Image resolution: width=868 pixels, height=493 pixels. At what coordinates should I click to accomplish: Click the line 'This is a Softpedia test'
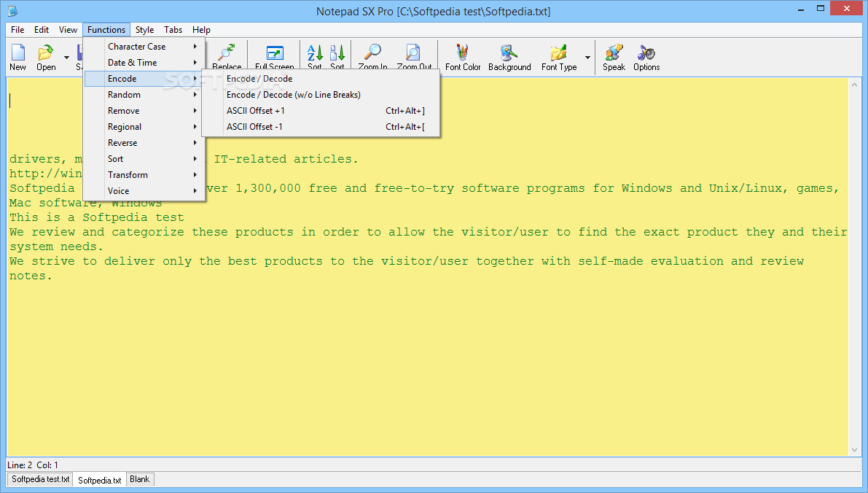[96, 217]
